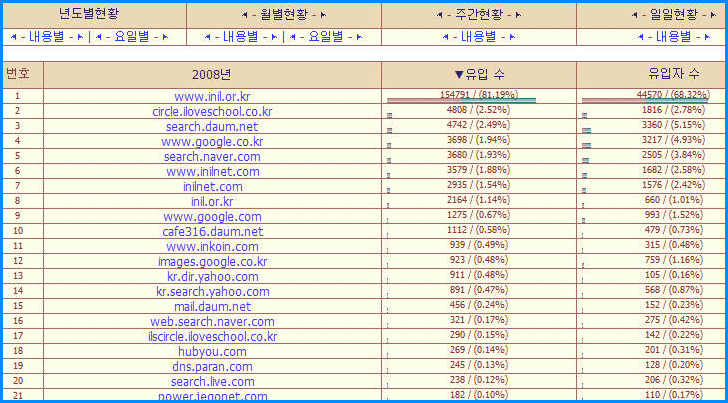This screenshot has width=728, height=403.
Task: Select 내용별 link under 월별현황
Action: point(241,37)
